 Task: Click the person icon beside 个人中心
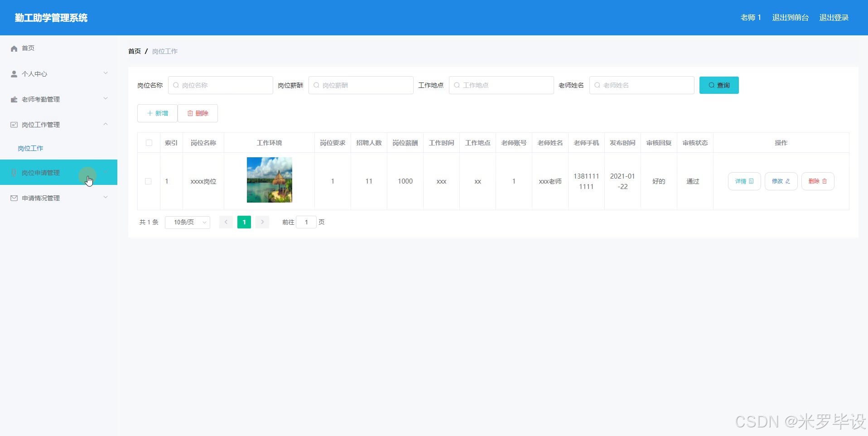[14, 74]
